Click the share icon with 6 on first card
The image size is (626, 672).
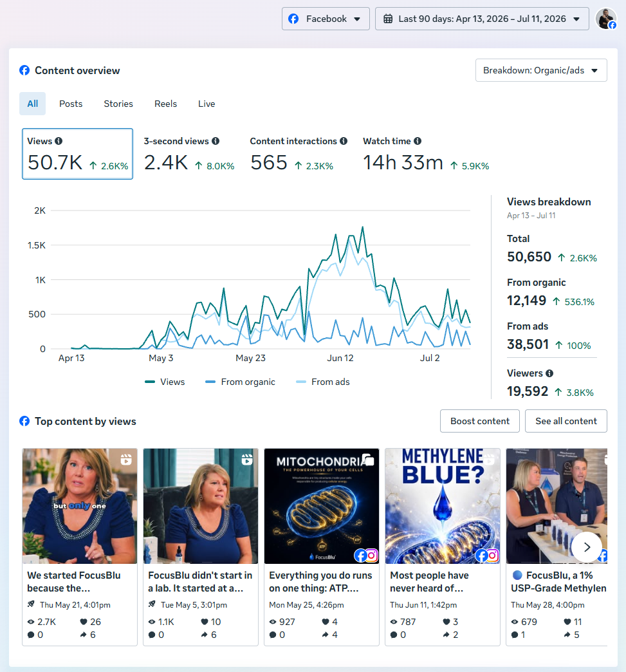[x=83, y=635]
